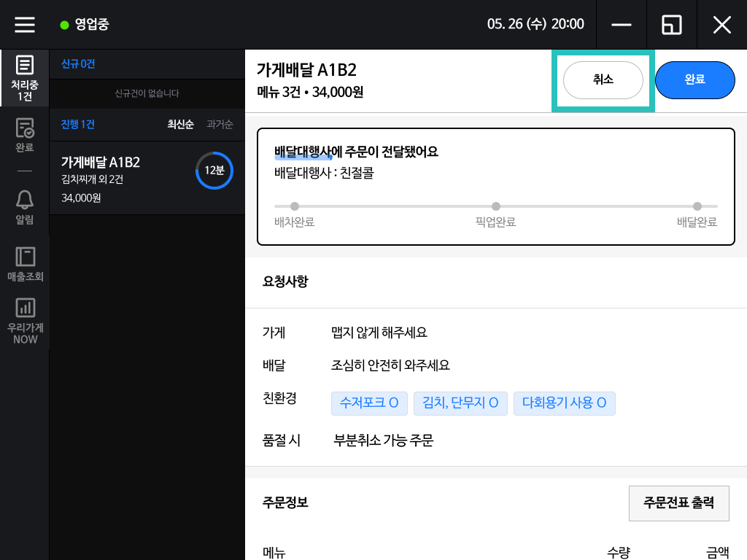Click the 김치, 단무지 O tag
747x560 pixels.
[460, 403]
